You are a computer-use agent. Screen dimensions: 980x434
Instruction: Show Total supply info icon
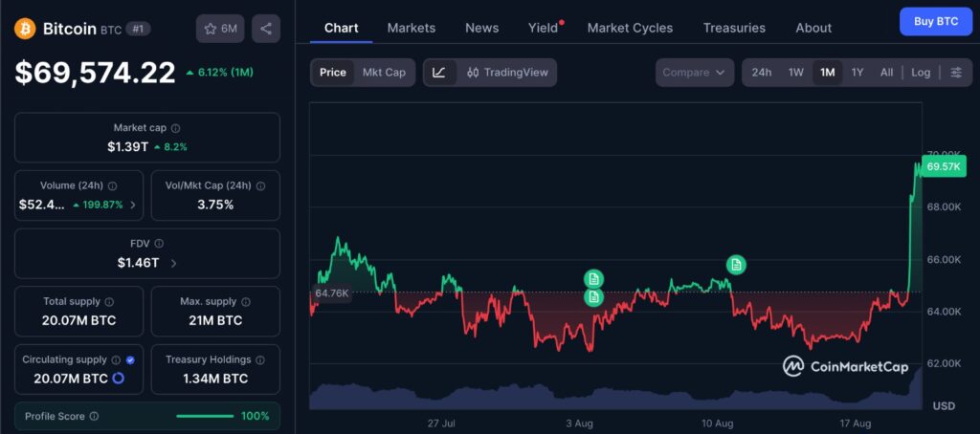click(x=109, y=302)
